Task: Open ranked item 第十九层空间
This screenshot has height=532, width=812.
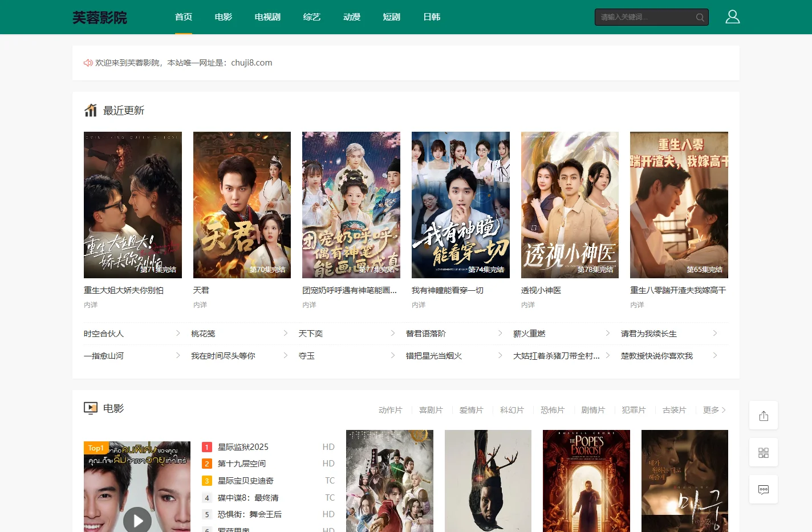Action: tap(242, 464)
